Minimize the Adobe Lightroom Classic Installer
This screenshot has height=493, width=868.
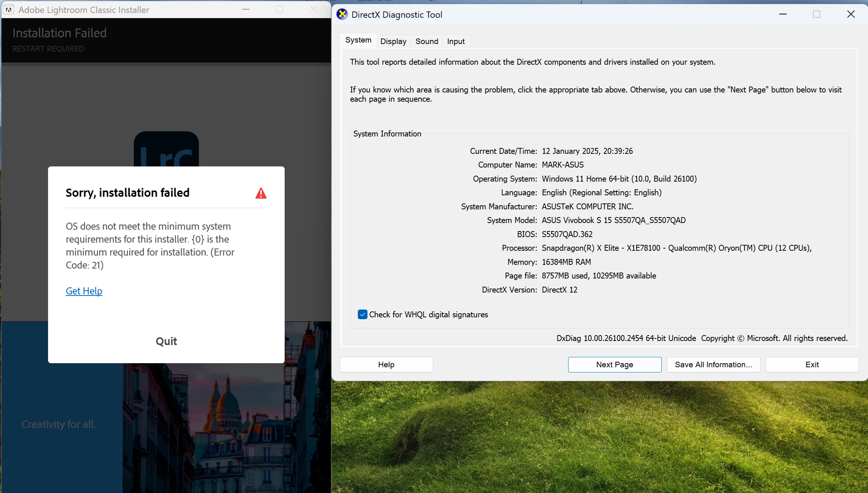coord(246,10)
